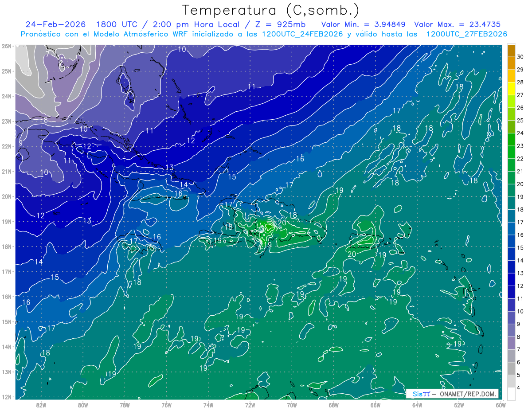Click the light gray swatch between 4 and 5
The image size is (532, 411).
click(x=511, y=381)
